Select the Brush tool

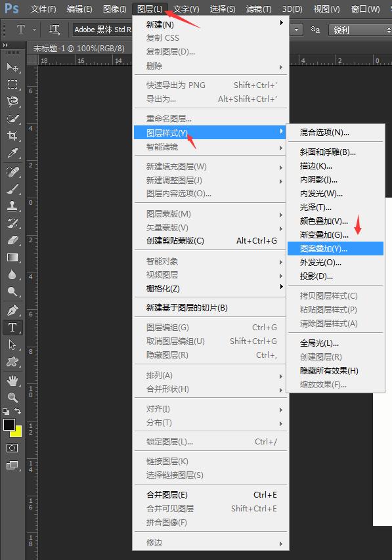13,189
